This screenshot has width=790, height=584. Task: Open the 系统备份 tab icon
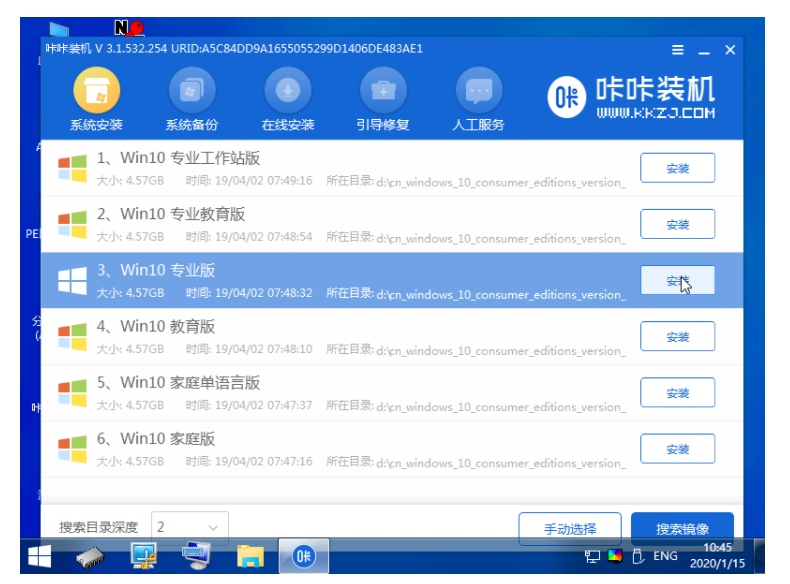tap(192, 91)
